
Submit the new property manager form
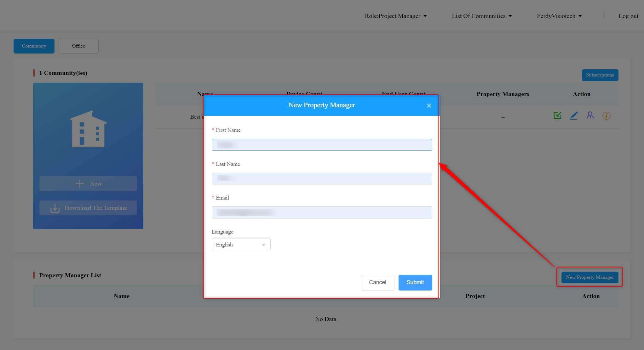415,282
